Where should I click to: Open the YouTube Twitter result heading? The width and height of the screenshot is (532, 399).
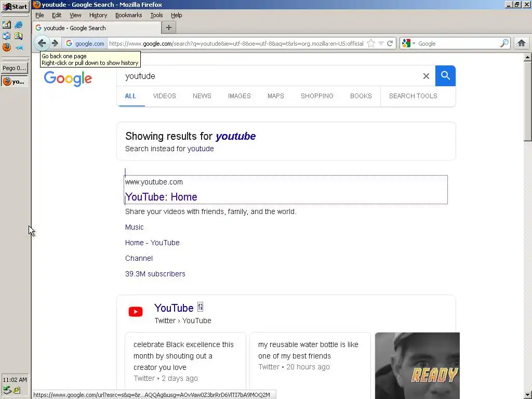(174, 308)
